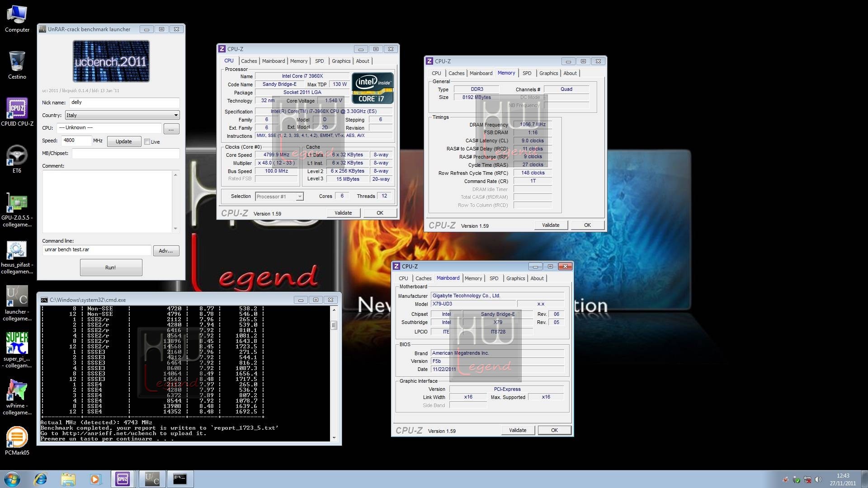Switch to Memory tab in Mainboard window
The image size is (868, 488).
coord(473,278)
